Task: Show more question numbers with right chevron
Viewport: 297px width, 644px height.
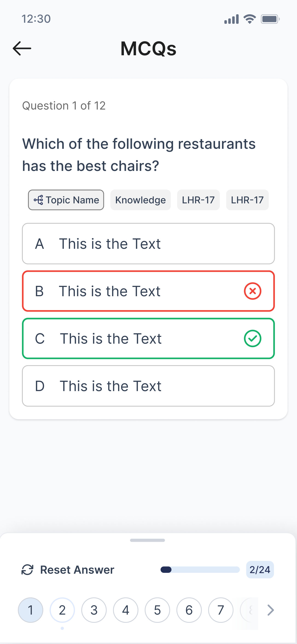Action: point(271,610)
